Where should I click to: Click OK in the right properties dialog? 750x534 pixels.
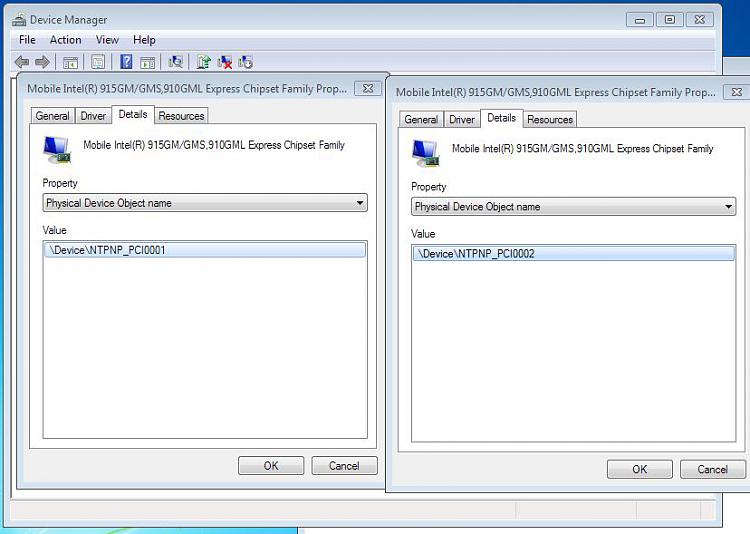640,469
